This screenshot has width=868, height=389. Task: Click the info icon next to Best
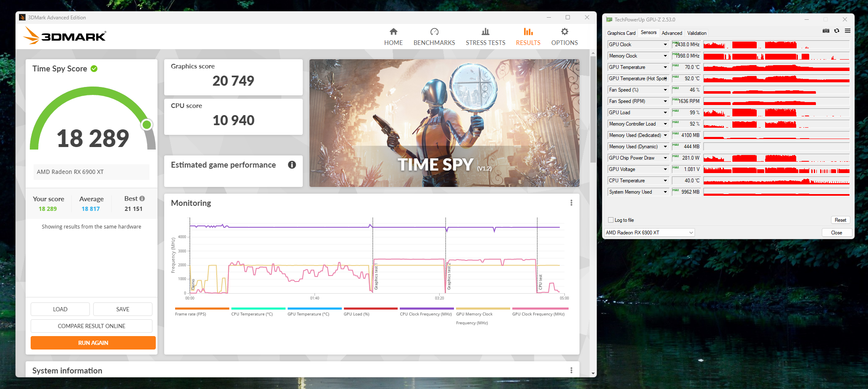(142, 199)
